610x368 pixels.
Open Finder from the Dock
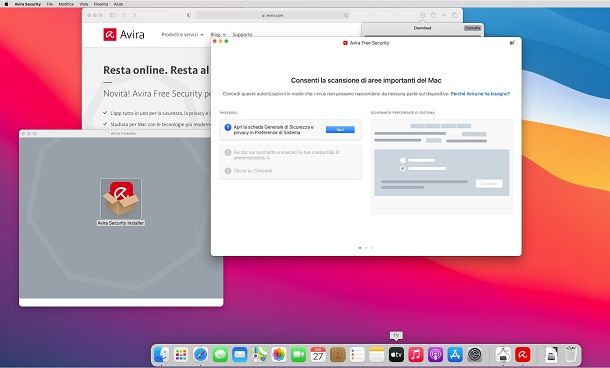tap(161, 354)
